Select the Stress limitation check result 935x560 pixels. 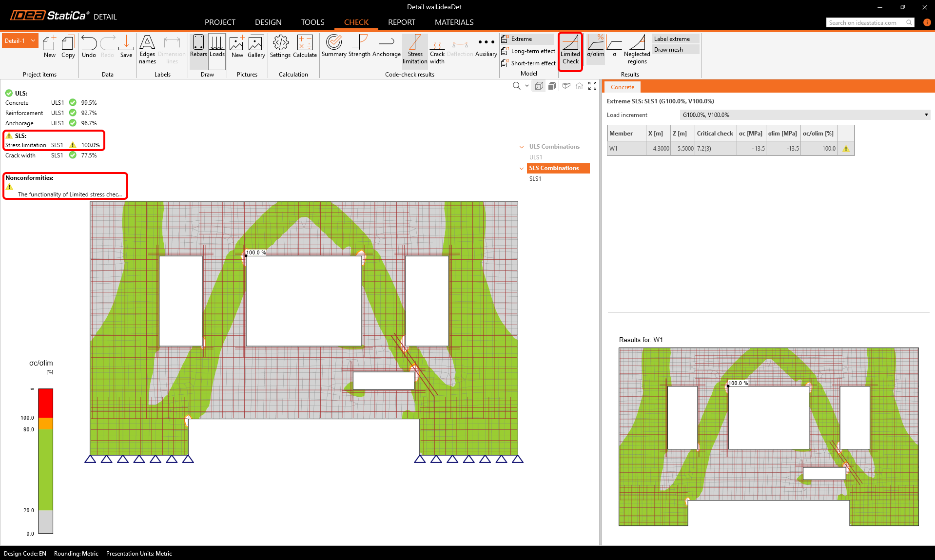point(415,49)
